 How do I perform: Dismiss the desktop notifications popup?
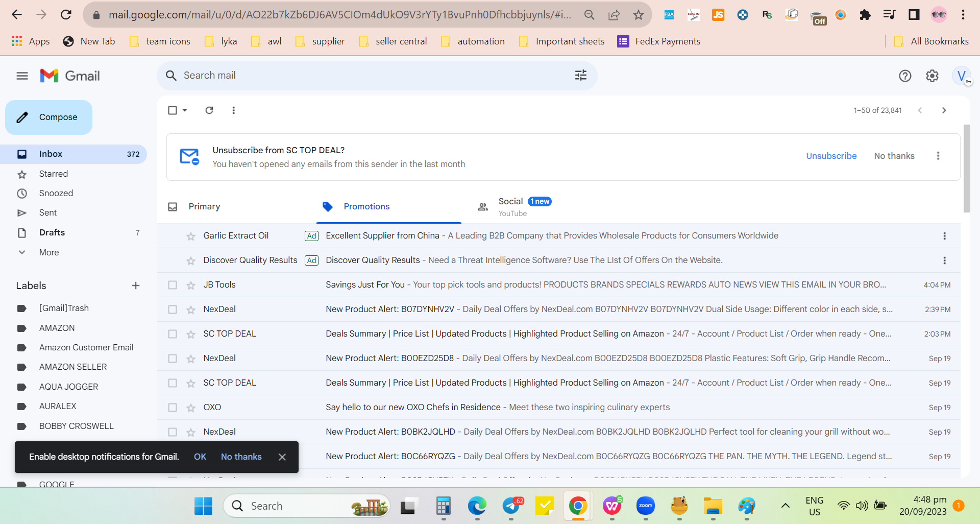click(282, 457)
